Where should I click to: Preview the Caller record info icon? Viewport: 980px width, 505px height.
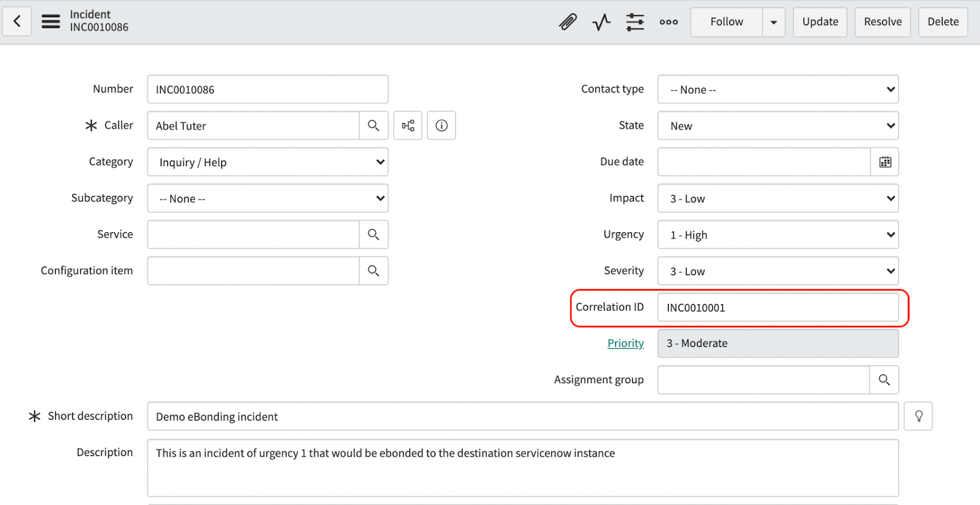click(442, 126)
